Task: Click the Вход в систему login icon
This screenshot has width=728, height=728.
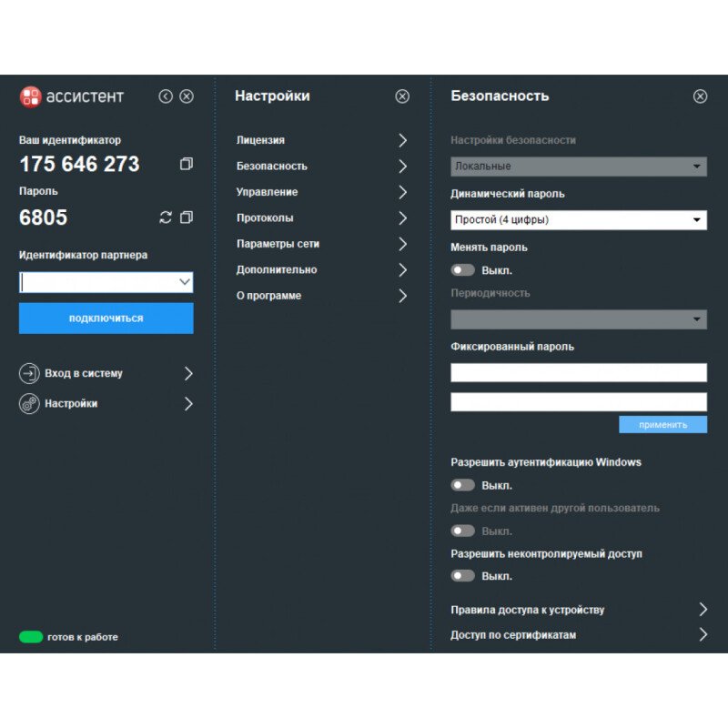Action: (x=29, y=374)
